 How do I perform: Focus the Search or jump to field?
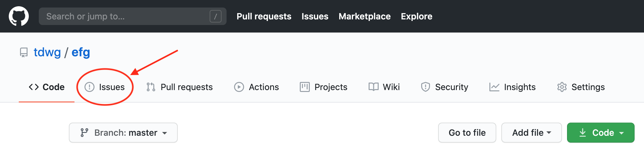[x=133, y=16]
